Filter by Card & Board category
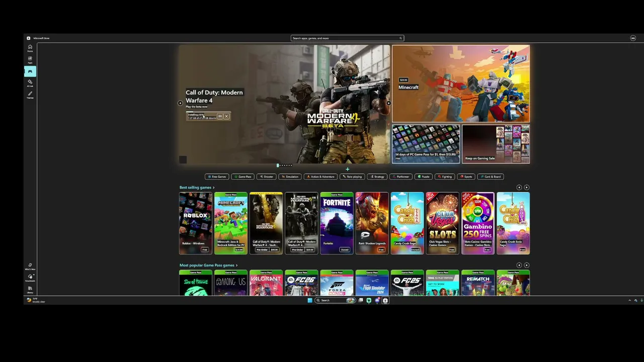644x362 pixels. (x=491, y=176)
